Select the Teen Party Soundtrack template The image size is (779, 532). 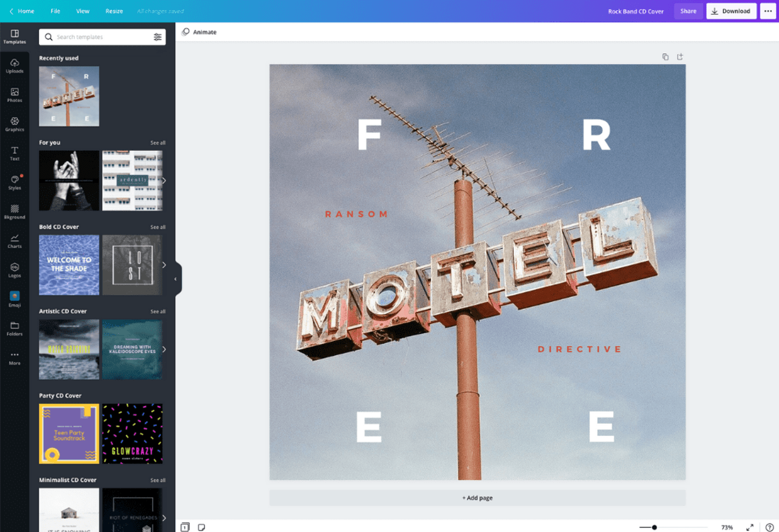[68, 433]
